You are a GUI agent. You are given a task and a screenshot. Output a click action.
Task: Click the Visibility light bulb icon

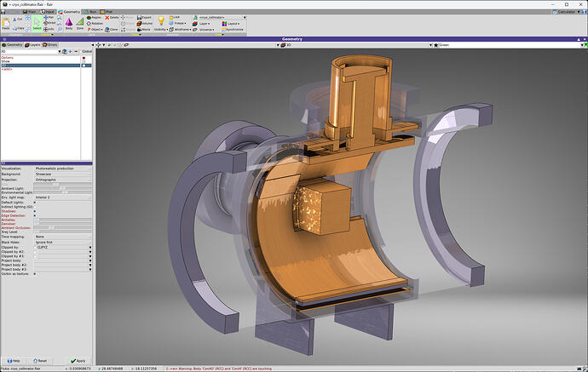pyautogui.click(x=161, y=23)
